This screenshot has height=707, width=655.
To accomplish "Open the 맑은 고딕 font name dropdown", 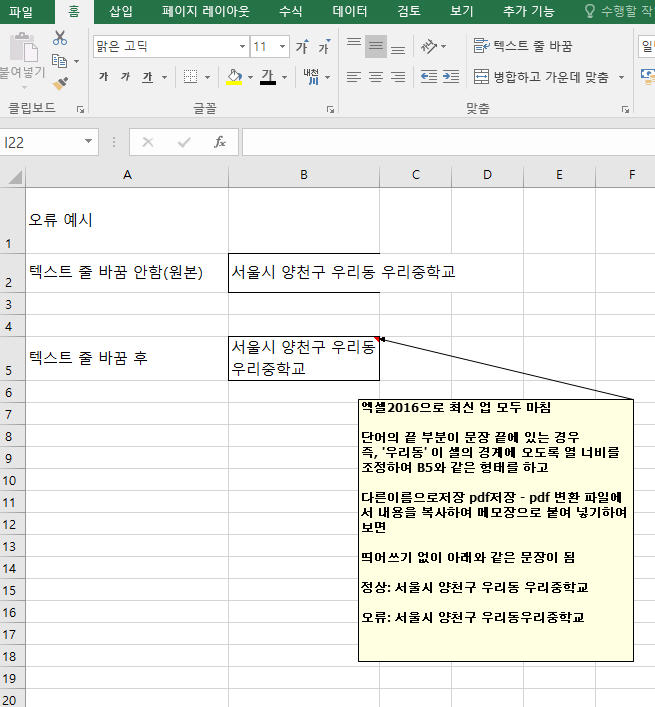I will coord(242,46).
